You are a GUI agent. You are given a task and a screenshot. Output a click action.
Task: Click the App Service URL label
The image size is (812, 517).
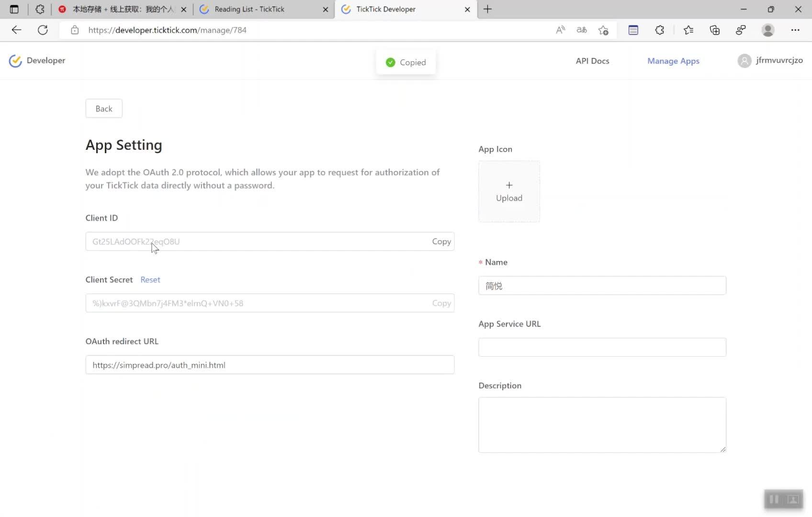(x=509, y=324)
